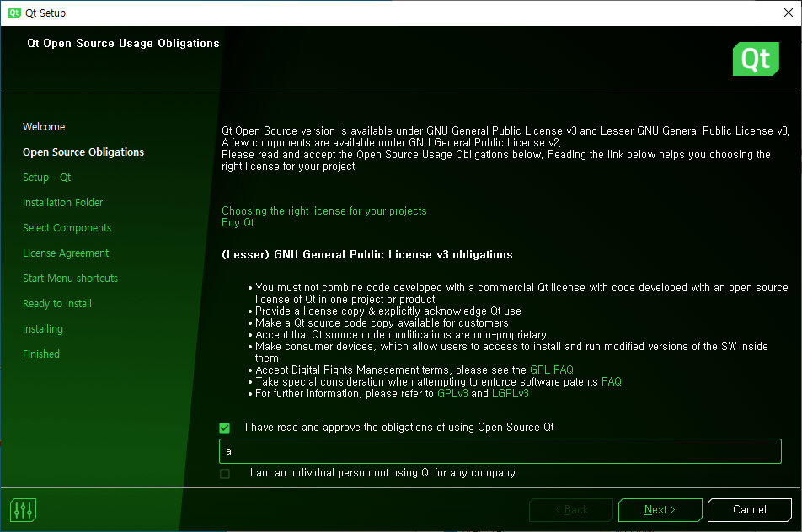Select Open Source Obligations step

[83, 152]
